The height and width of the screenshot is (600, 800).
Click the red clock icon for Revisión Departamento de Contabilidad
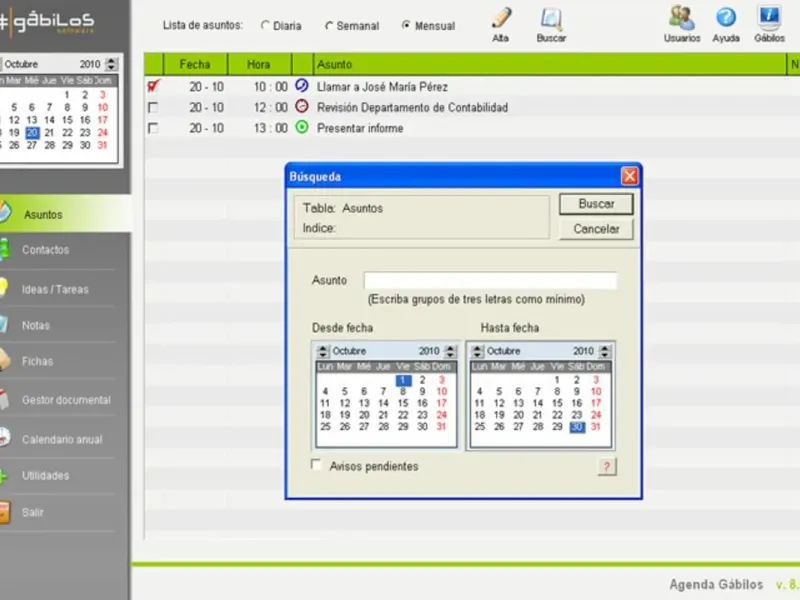click(302, 106)
